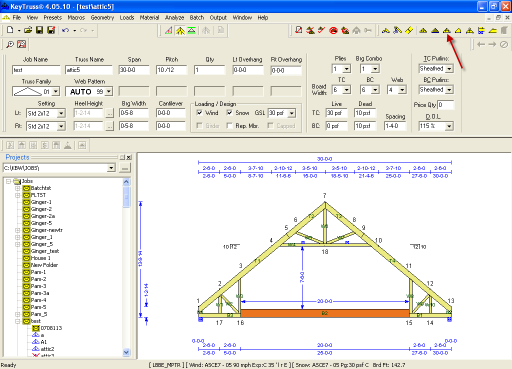
Task: Click the diagonal yellow lumber board icon
Action: (x=409, y=30)
